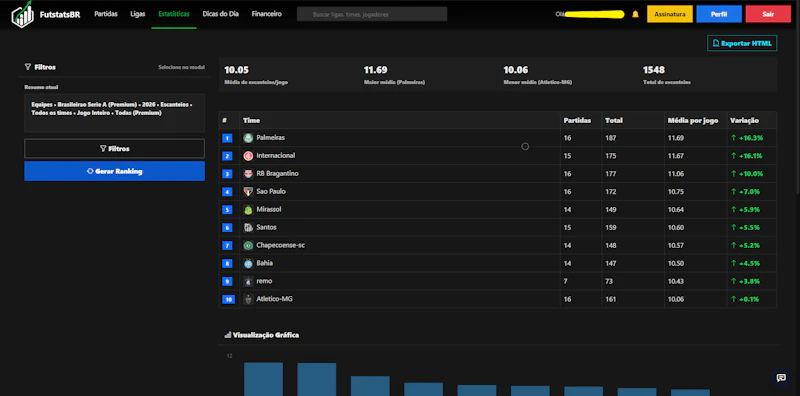Click the 10.05 average corners stat

236,70
